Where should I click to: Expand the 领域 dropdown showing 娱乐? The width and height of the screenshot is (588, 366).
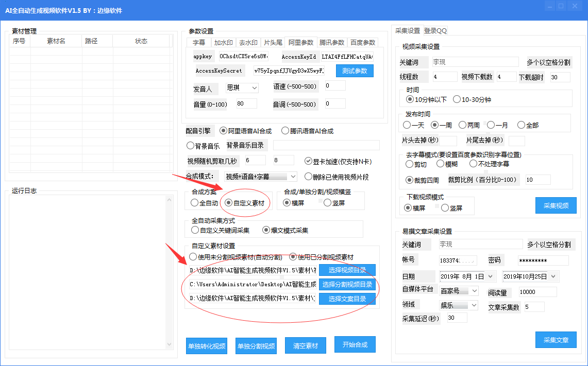coord(459,305)
